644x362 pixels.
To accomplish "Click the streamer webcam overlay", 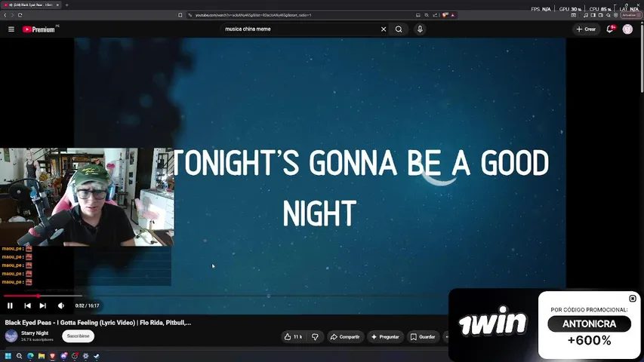I will (87, 197).
